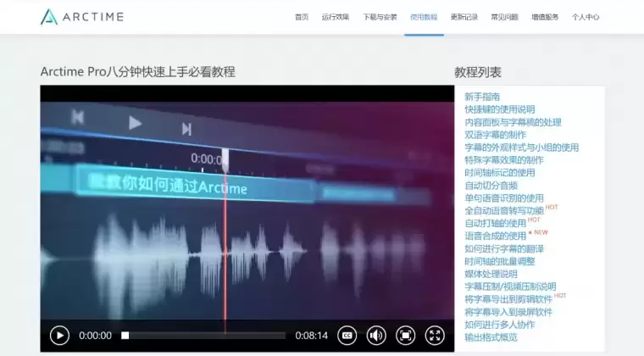The image size is (644, 356).
Task: Click the Arctime Pro八分钟 video title
Action: tap(137, 72)
